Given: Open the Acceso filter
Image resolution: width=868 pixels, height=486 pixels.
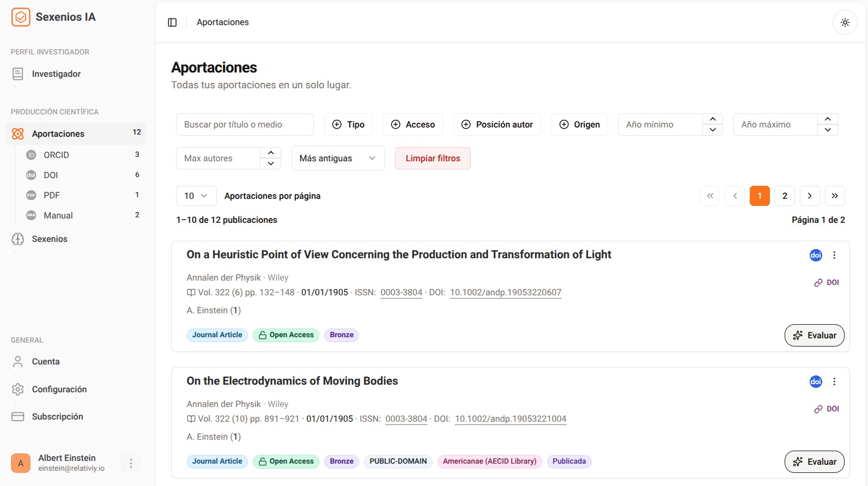Looking at the screenshot, I should point(412,125).
